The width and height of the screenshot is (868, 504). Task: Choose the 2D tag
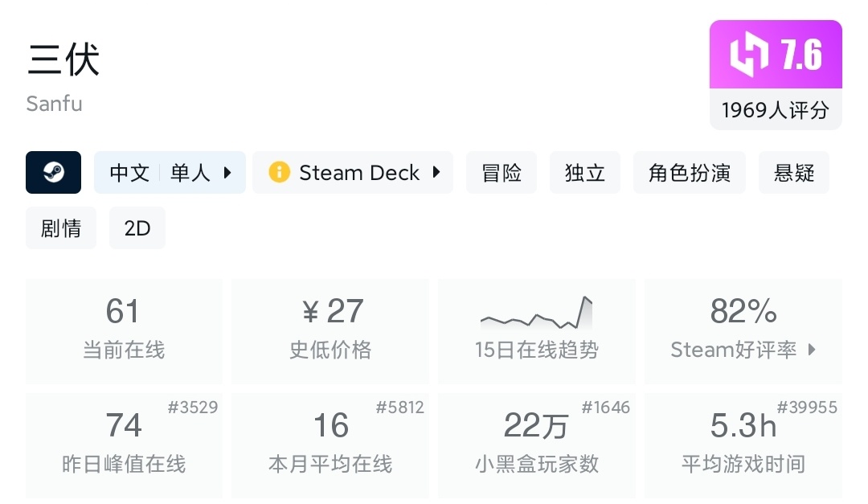click(137, 228)
